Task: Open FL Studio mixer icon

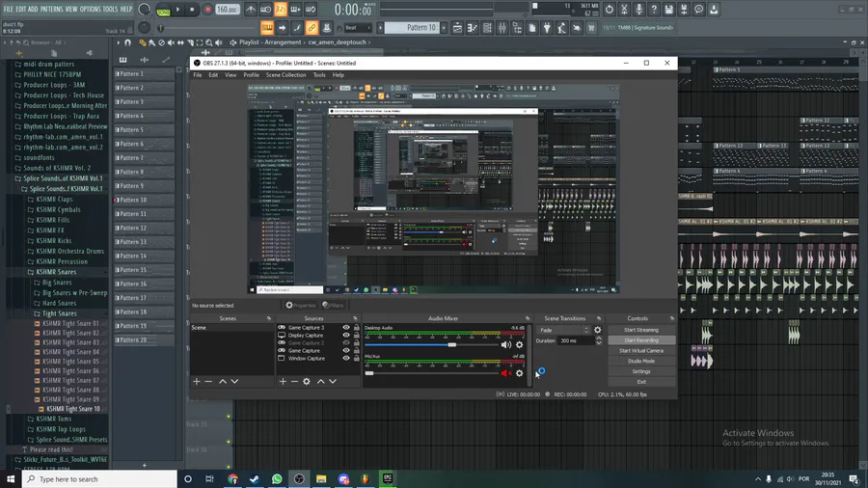Action: [x=502, y=28]
